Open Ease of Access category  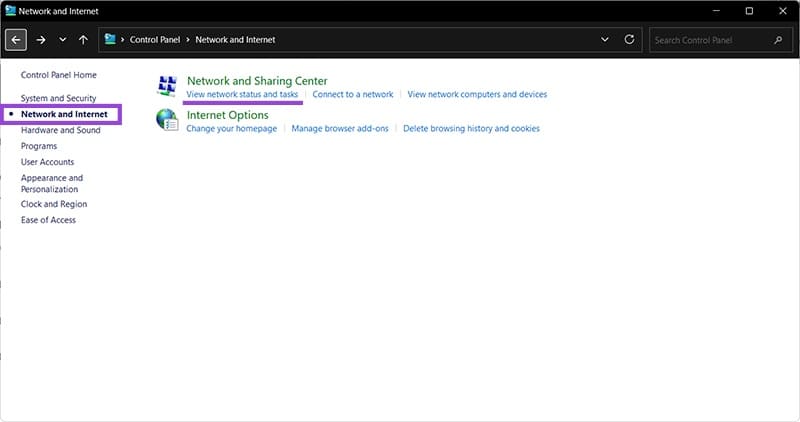(48, 220)
